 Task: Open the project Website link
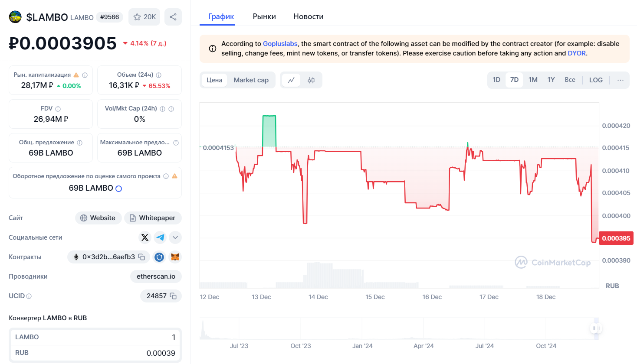click(98, 218)
